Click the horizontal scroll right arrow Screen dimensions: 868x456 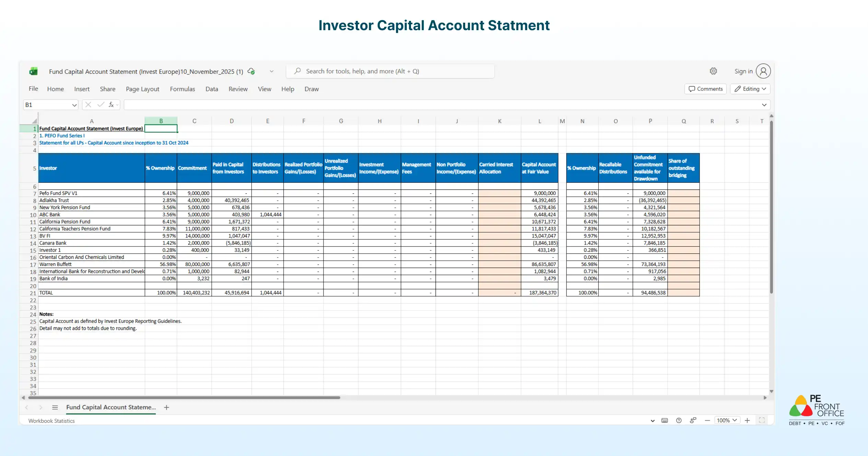pyautogui.click(x=765, y=398)
